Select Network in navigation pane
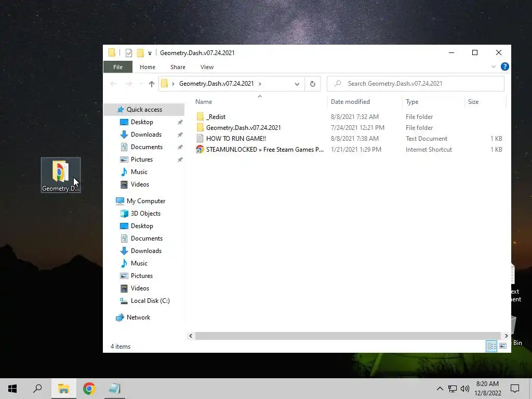This screenshot has height=399, width=532. click(x=138, y=317)
